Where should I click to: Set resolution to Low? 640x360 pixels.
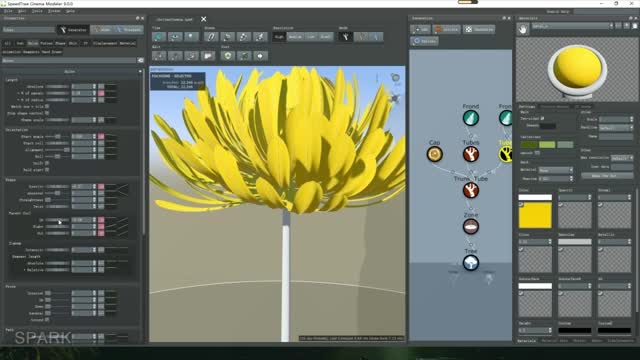[311, 37]
